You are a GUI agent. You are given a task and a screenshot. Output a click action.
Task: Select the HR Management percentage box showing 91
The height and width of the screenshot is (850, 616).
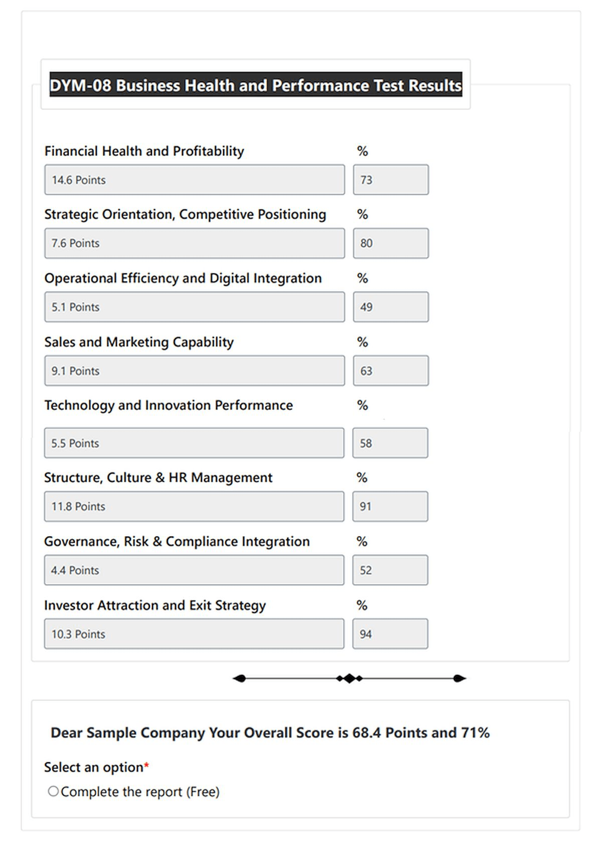[390, 506]
